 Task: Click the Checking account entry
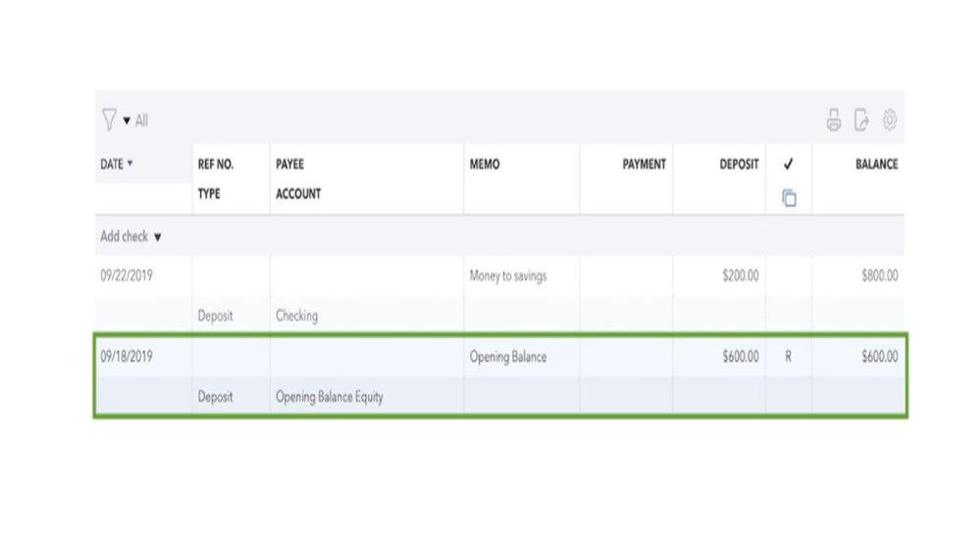coord(296,316)
